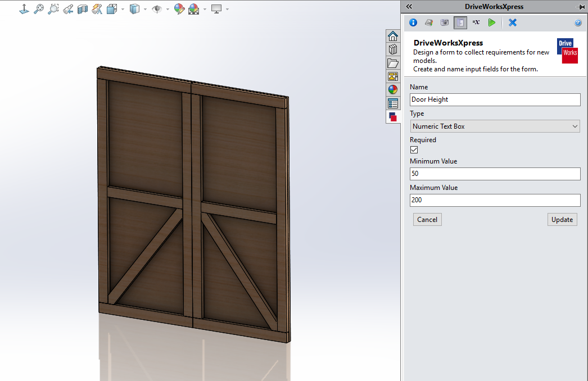Open the Previous View tool
The height and width of the screenshot is (381, 588).
68,9
